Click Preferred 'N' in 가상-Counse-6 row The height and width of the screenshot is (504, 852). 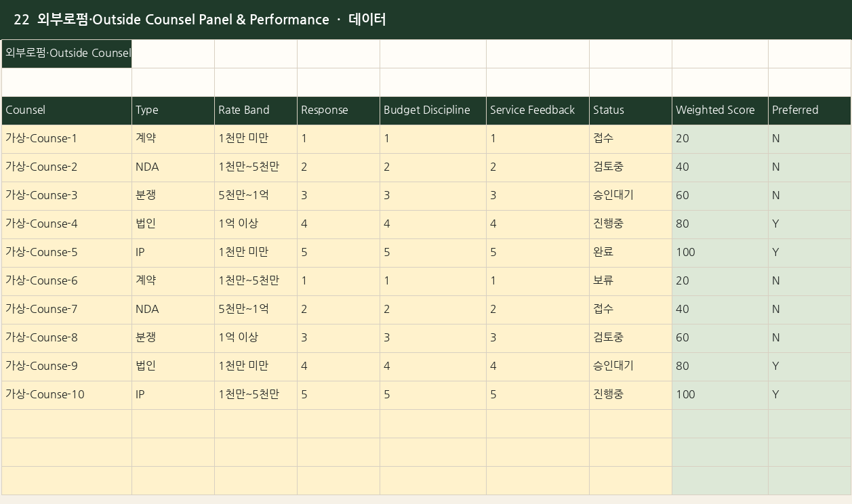[809, 281]
